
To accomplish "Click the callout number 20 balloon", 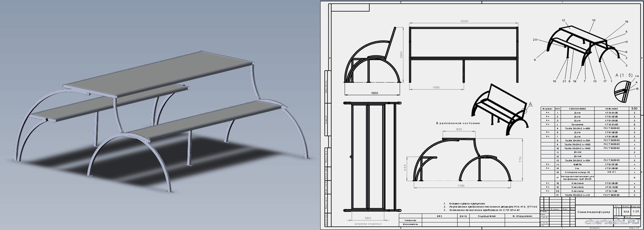I will [x=535, y=40].
